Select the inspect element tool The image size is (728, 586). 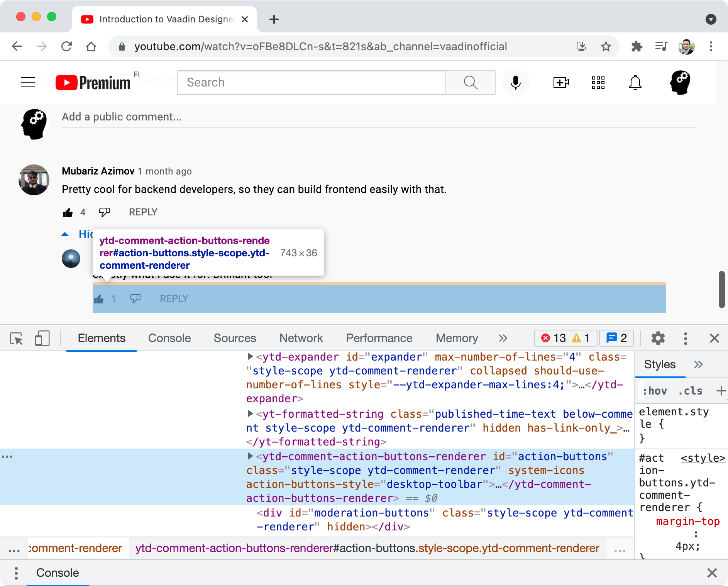point(16,338)
